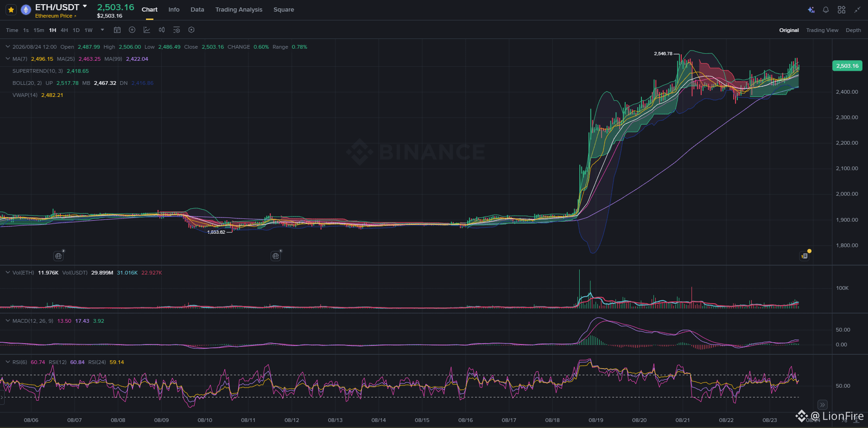This screenshot has width=868, height=428.
Task: Select the 15m interval
Action: pos(39,30)
